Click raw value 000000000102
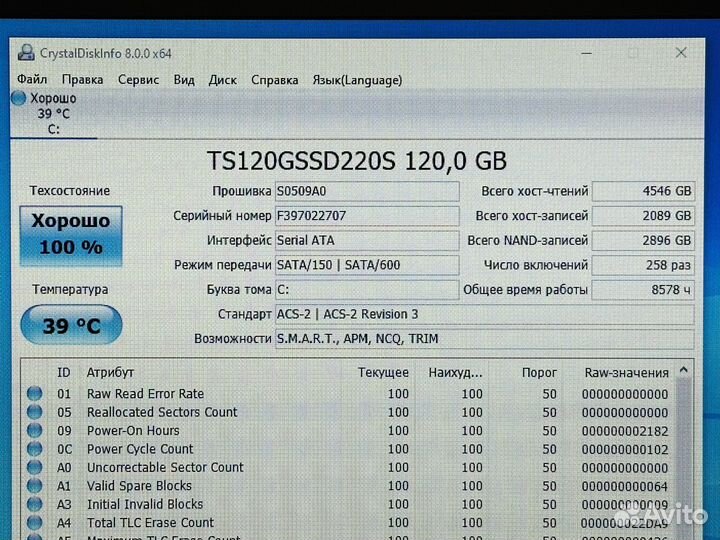 click(x=624, y=450)
